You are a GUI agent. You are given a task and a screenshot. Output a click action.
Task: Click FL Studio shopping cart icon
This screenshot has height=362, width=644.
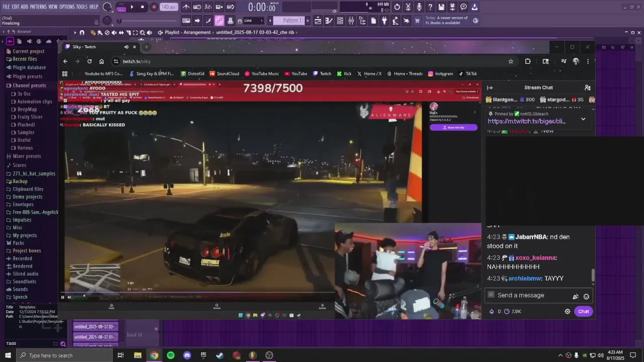(417, 21)
